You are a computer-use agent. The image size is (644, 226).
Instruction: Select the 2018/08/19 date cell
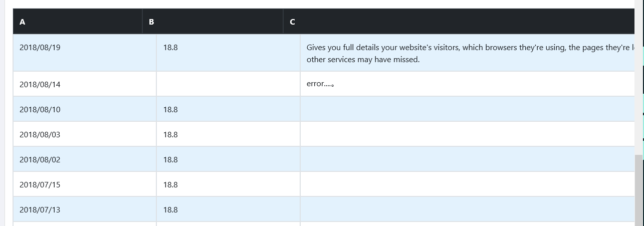[x=40, y=48]
